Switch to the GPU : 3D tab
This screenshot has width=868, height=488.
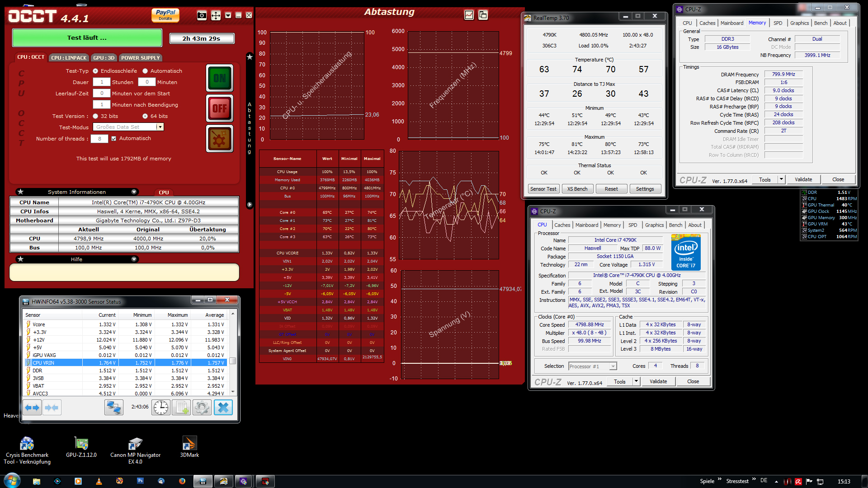click(104, 58)
